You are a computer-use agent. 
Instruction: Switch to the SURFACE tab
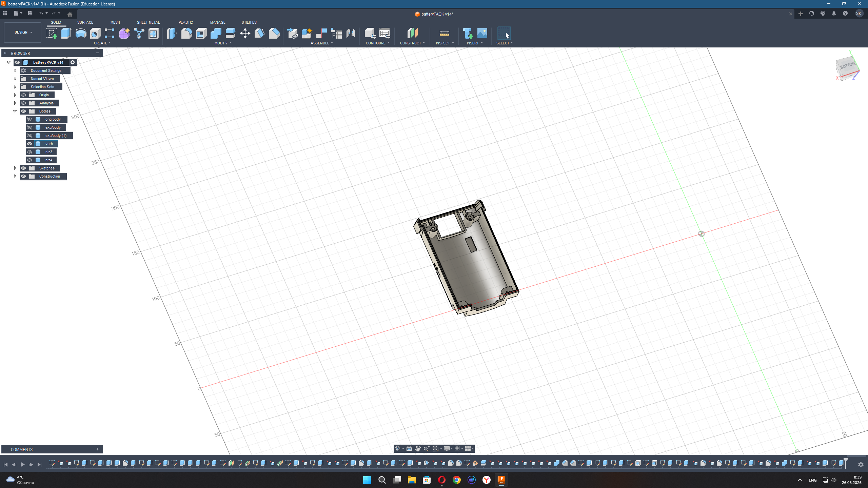85,22
